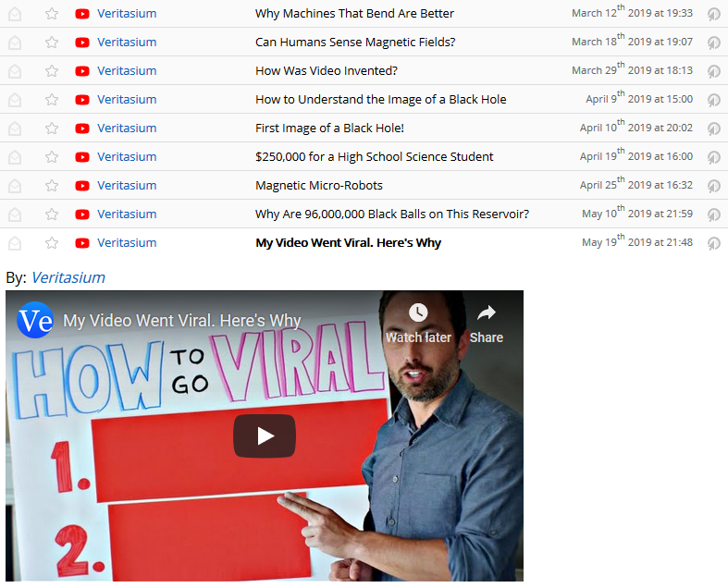Toggle envelope icon on '$250,000 for a High School' row
The height and width of the screenshot is (588, 728).
(15, 157)
